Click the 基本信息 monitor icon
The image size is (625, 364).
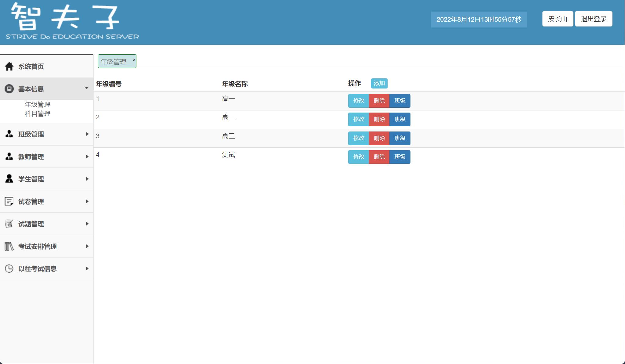pyautogui.click(x=9, y=89)
